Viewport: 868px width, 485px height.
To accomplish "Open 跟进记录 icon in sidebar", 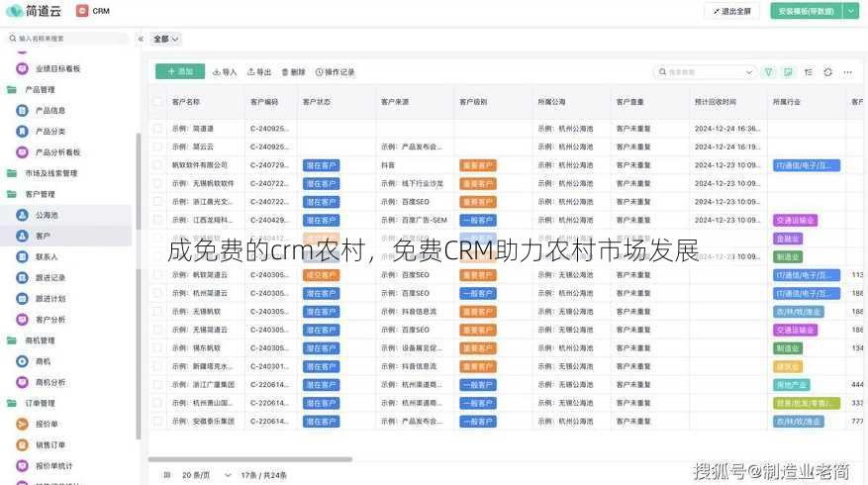I will pos(22,277).
